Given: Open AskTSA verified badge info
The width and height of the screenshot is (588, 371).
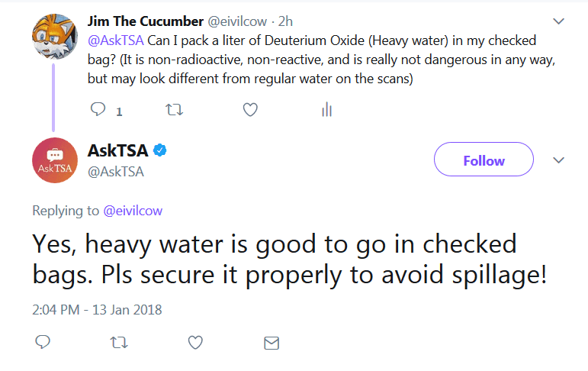Looking at the screenshot, I should click(x=159, y=151).
